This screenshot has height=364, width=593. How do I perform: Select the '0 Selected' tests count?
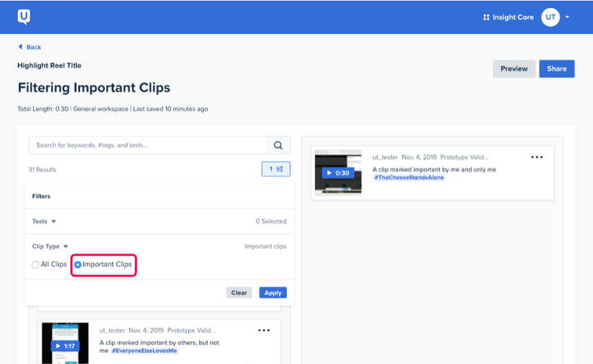271,222
